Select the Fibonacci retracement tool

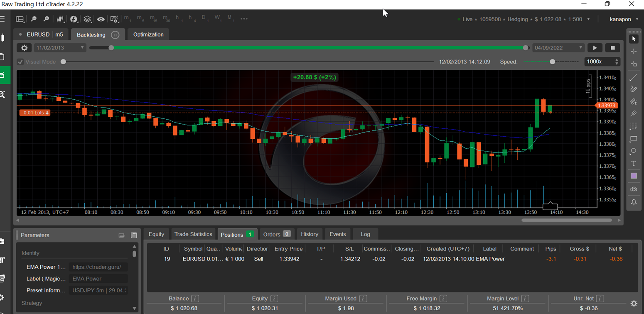634,126
